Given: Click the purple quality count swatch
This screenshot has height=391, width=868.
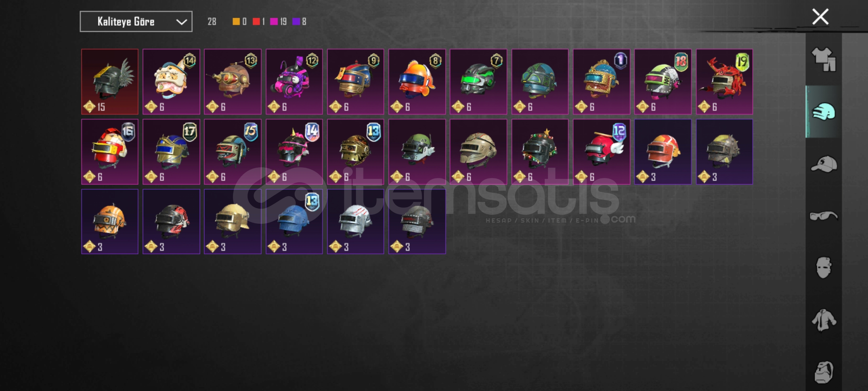Looking at the screenshot, I should click(296, 22).
